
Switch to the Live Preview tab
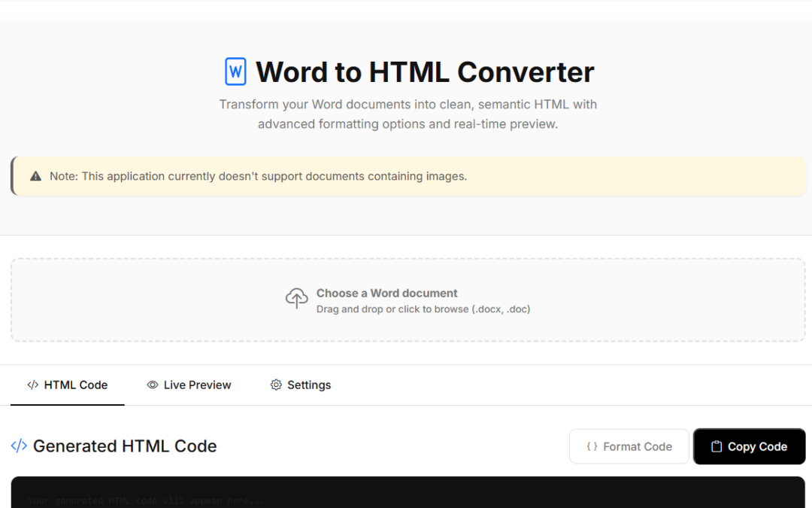[189, 385]
